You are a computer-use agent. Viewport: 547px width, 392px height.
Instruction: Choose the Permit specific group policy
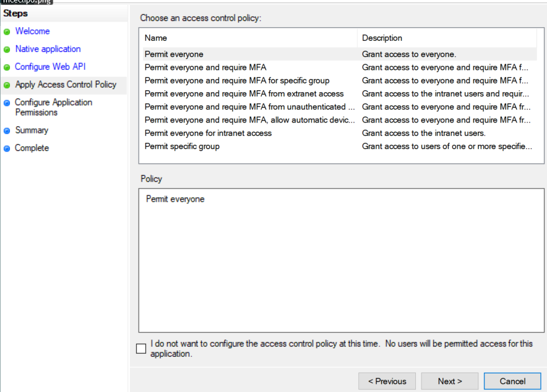pyautogui.click(x=182, y=147)
